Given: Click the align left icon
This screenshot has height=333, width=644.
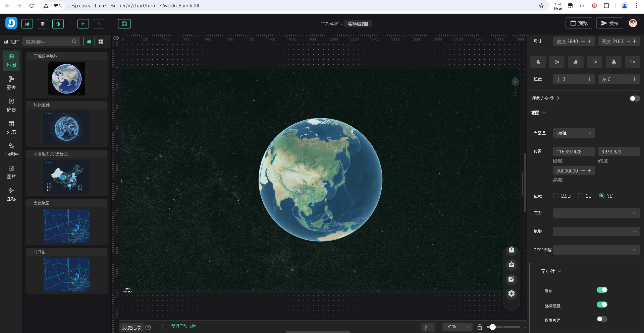Looking at the screenshot, I should [538, 62].
